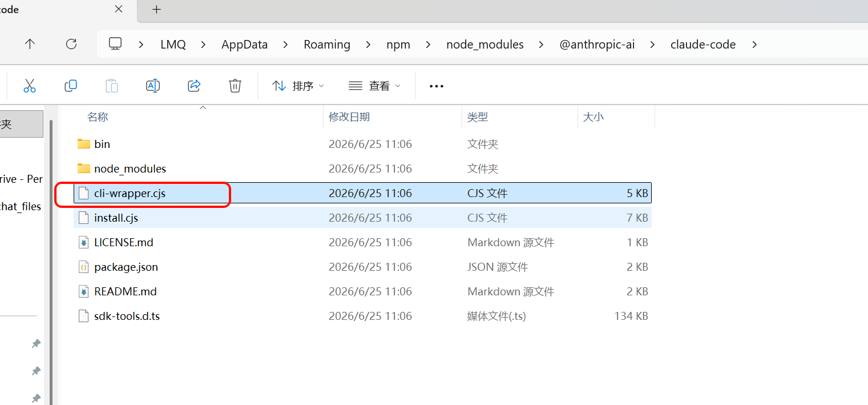Click the Refresh circular arrow
Viewport: 868px width, 405px height.
(71, 44)
